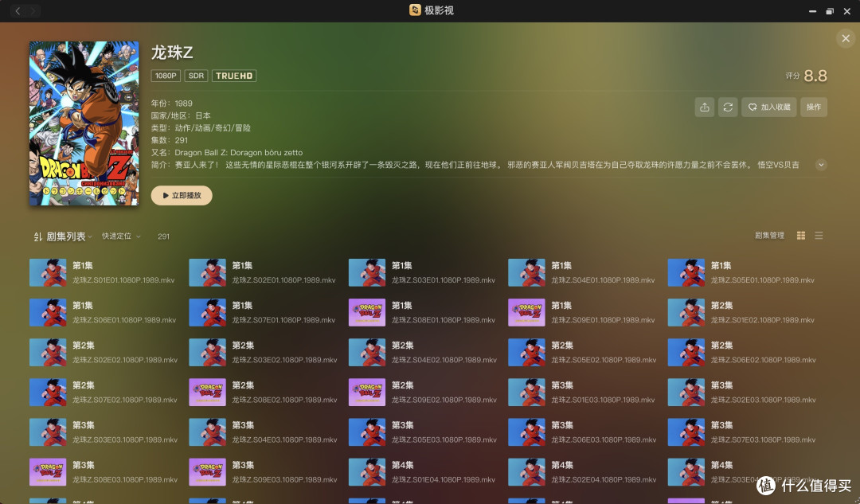Select file 龙珠Z.S07E01.1080P.1989.mkv
This screenshot has height=504, width=860.
coord(283,320)
